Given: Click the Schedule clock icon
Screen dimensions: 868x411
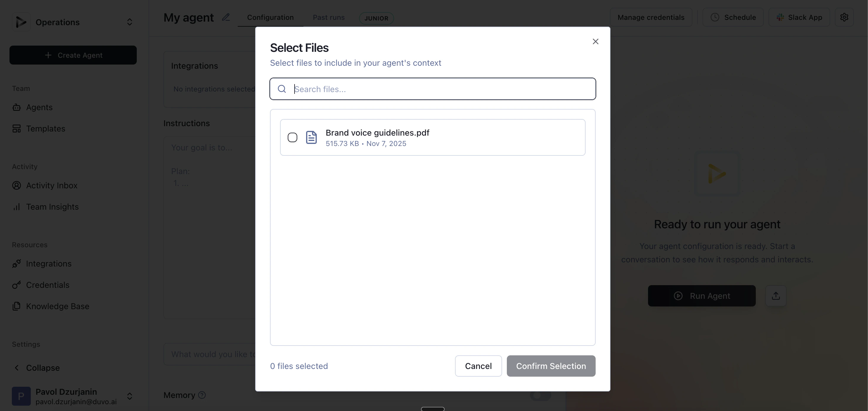Looking at the screenshot, I should point(715,17).
